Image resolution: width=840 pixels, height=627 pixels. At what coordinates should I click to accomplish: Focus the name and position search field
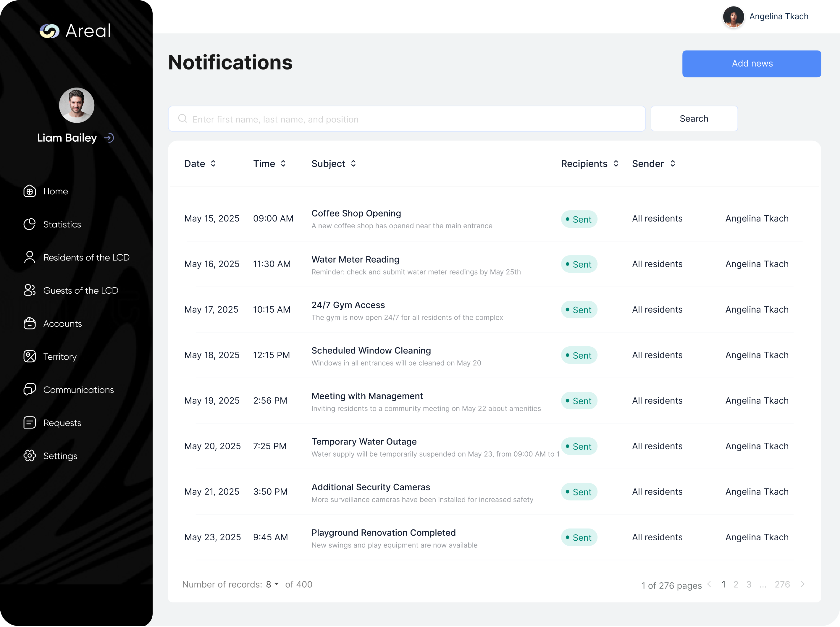point(406,118)
